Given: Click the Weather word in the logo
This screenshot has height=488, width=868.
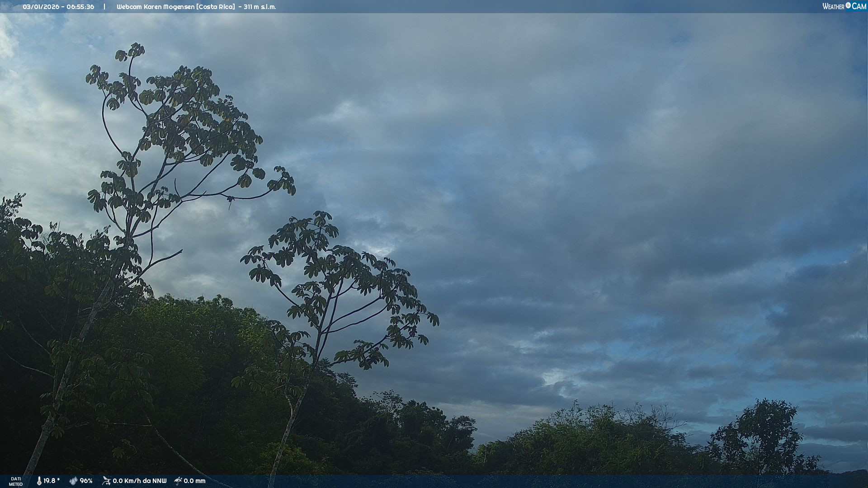Looking at the screenshot, I should click(833, 6).
